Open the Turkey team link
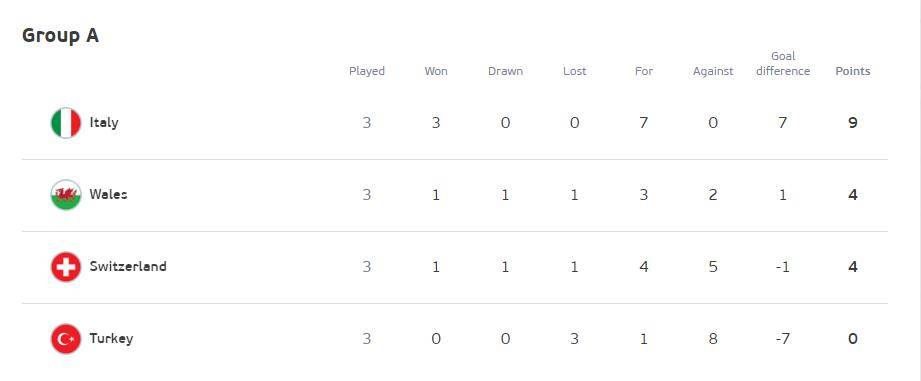 pyautogui.click(x=111, y=339)
